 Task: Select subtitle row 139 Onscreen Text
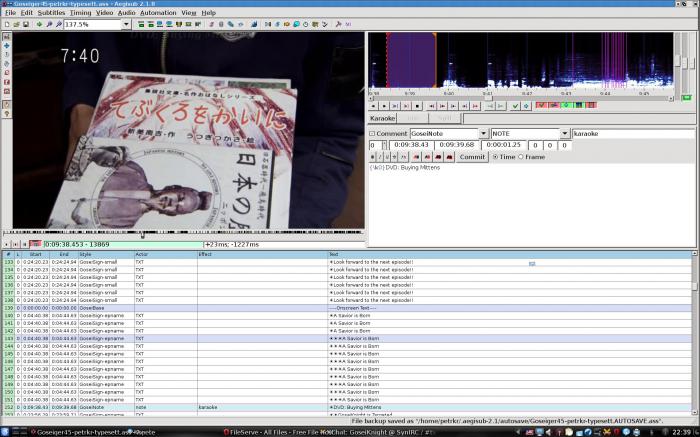[x=347, y=308]
